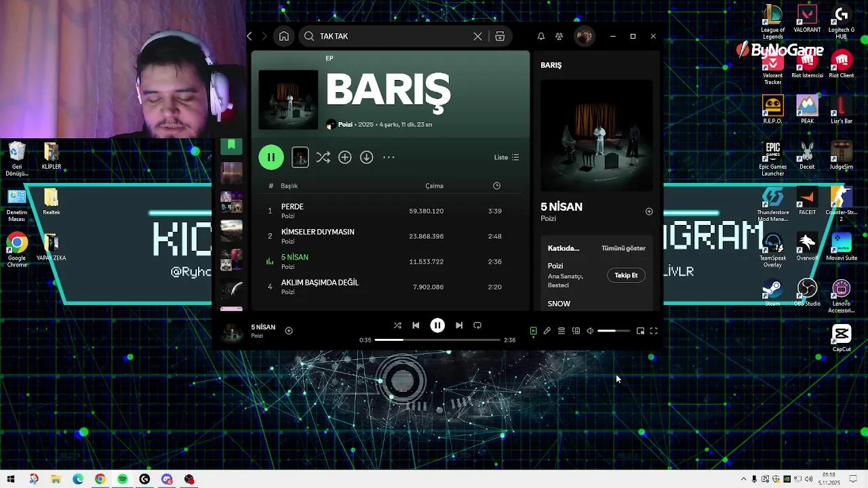
Task: Skip to the next track
Action: (x=459, y=325)
